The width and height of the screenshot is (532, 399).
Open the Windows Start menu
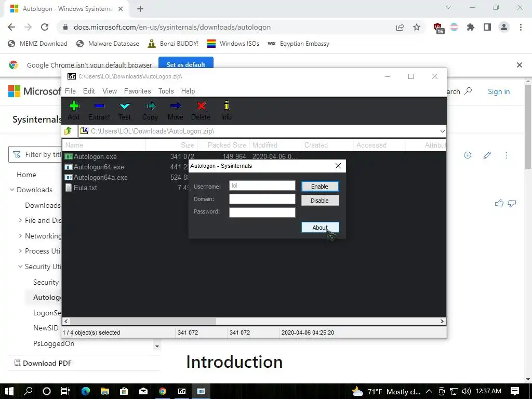click(x=9, y=391)
